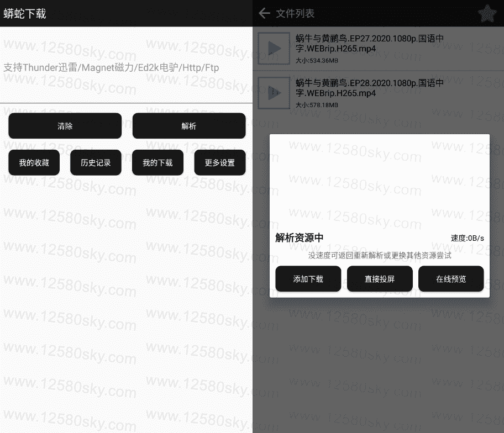Tap 直接投屏 to cast the video

379,279
